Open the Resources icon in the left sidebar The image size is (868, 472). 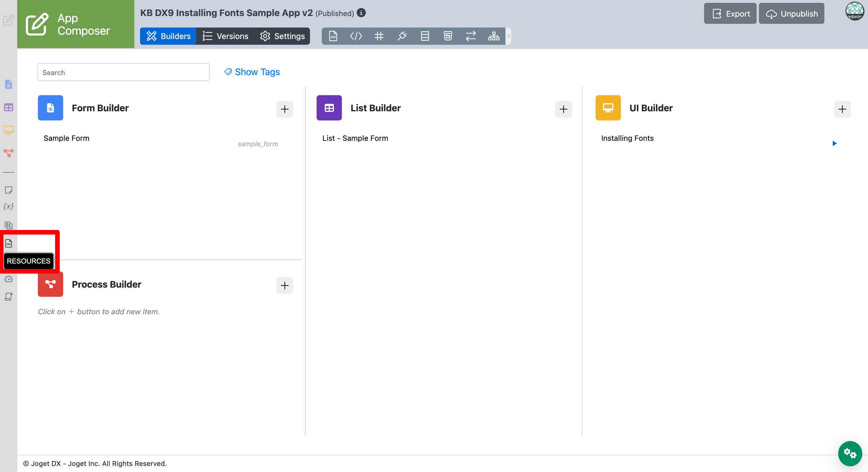(x=8, y=243)
